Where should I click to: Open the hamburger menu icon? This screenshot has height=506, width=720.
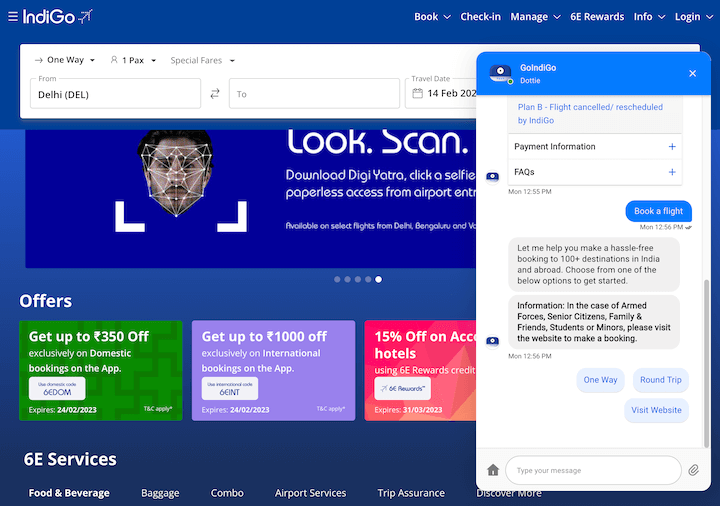coord(13,17)
